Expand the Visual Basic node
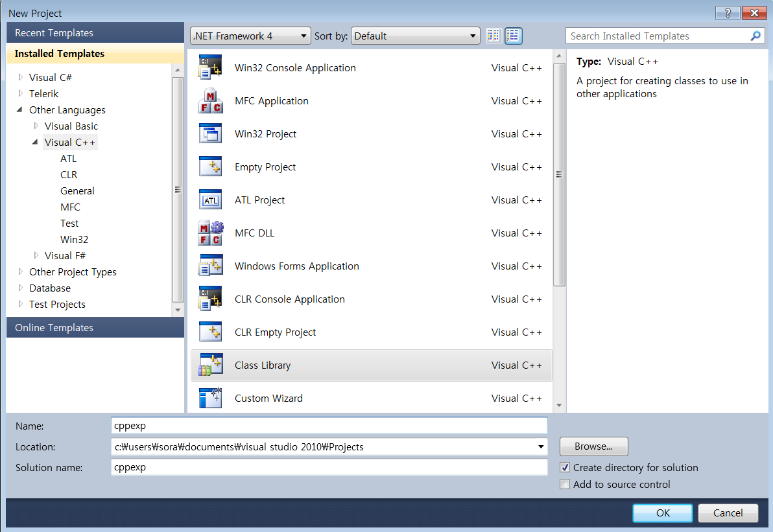This screenshot has width=773, height=532. tap(36, 126)
